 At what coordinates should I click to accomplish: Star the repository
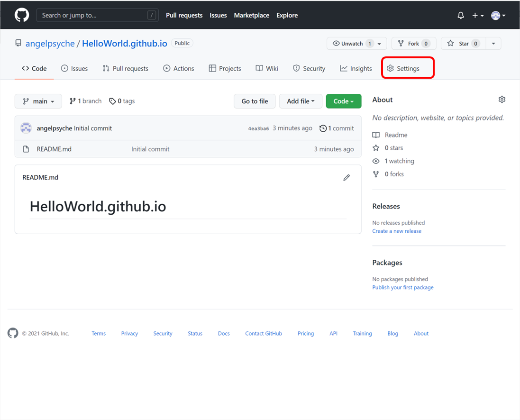click(x=463, y=44)
